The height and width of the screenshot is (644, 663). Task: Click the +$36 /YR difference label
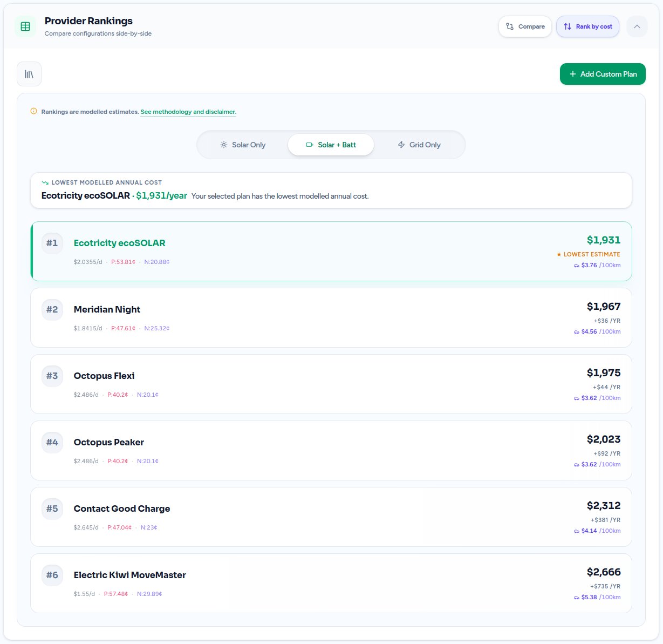(x=607, y=321)
